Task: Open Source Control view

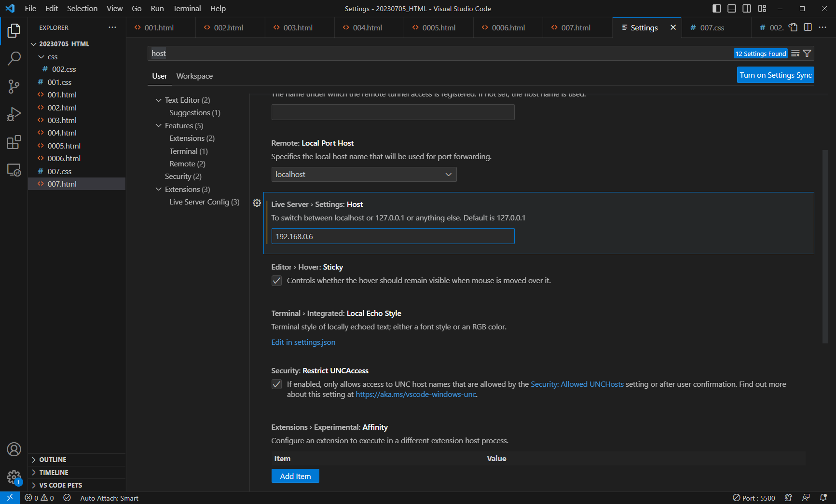Action: pos(14,87)
